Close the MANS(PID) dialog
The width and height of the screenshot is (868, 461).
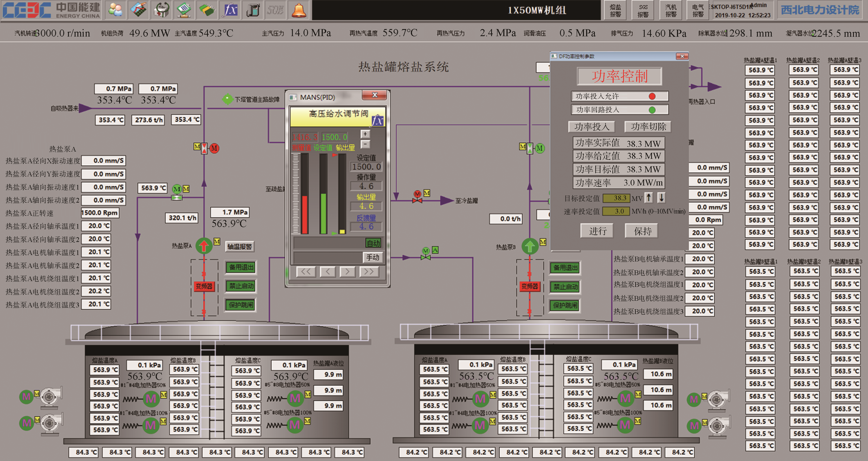point(374,95)
